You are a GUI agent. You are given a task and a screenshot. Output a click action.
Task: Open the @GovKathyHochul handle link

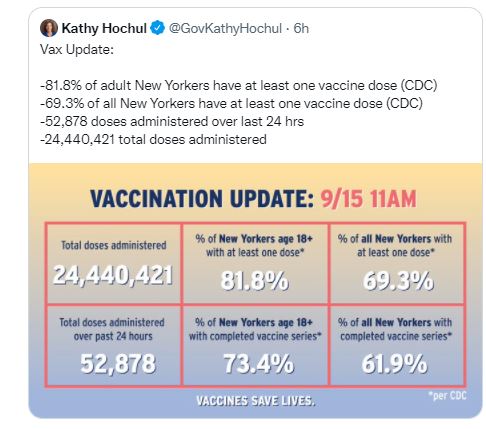coord(225,29)
